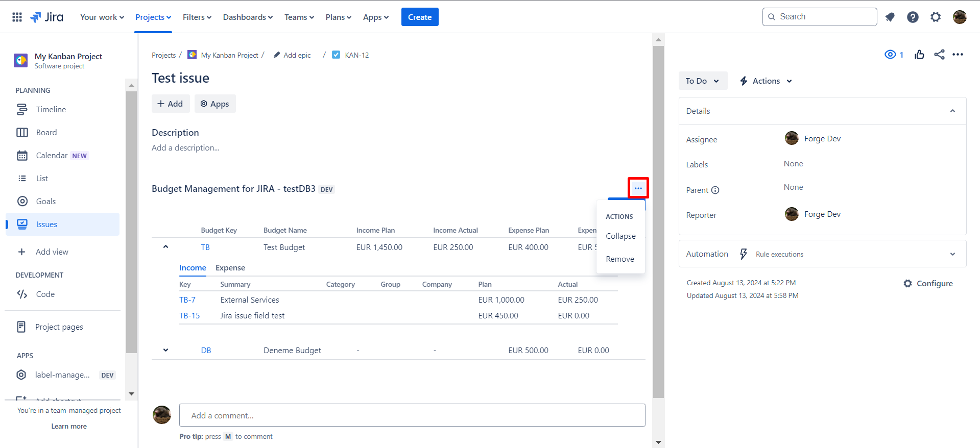Click the Forge Dev assignee avatar

tap(792, 138)
